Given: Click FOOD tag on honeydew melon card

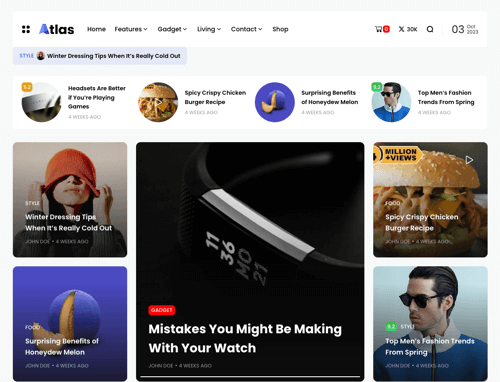Looking at the screenshot, I should [32, 327].
